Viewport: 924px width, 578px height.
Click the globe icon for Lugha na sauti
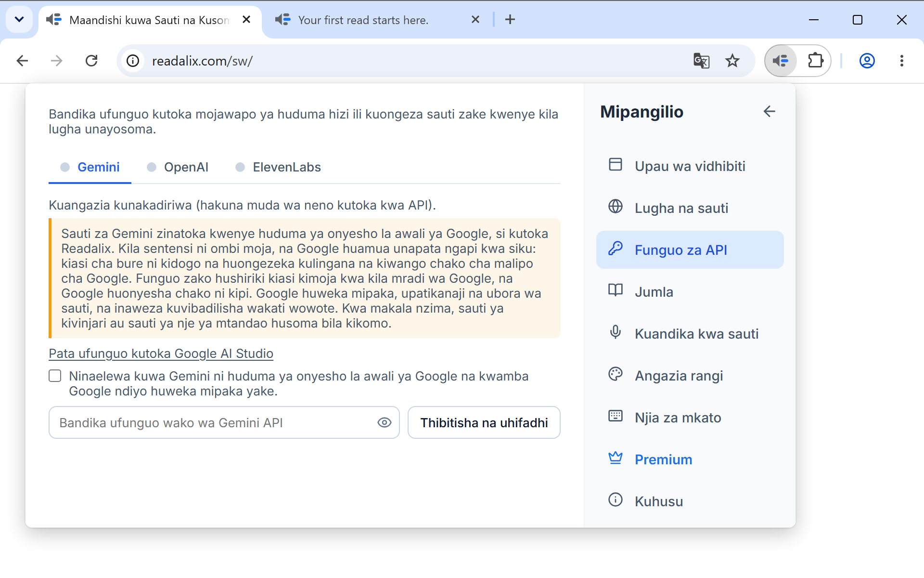[616, 207]
